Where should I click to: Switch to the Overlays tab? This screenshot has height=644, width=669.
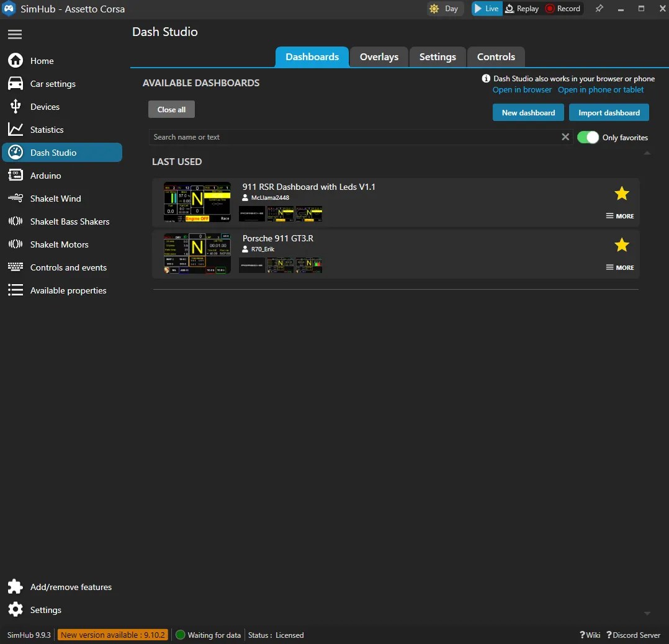379,56
